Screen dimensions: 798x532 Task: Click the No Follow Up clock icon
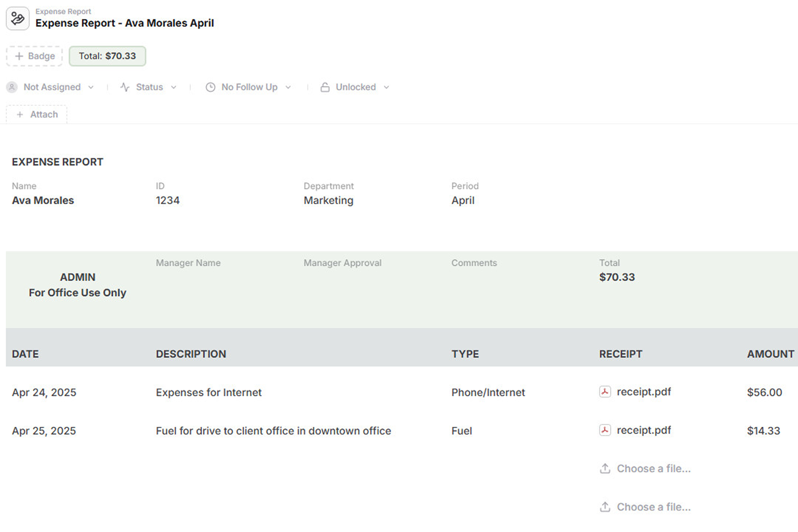click(210, 87)
